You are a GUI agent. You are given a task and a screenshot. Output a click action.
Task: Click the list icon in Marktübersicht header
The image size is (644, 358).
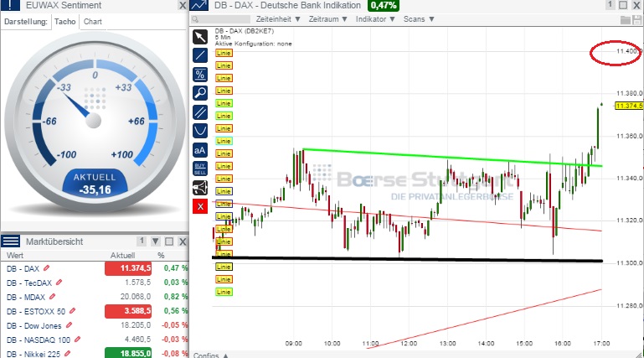[11, 241]
